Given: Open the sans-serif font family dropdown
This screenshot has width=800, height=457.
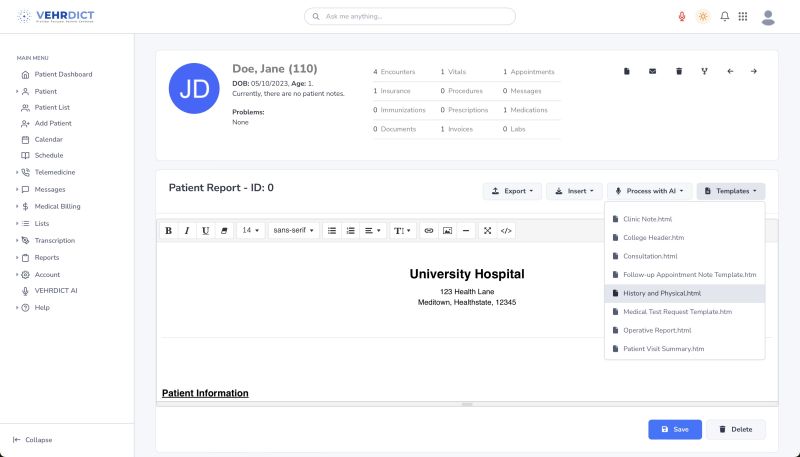Looking at the screenshot, I should [x=293, y=230].
